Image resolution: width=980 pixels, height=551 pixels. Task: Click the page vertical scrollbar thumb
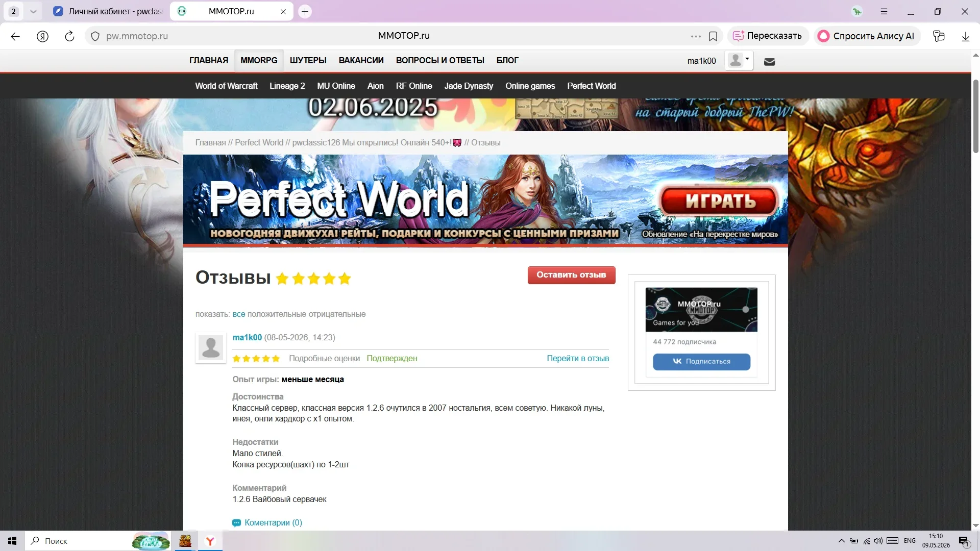pos(975,116)
